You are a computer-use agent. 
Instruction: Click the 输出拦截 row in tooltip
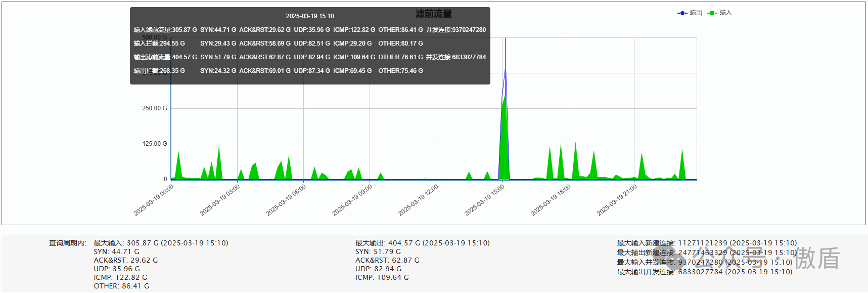coord(159,71)
